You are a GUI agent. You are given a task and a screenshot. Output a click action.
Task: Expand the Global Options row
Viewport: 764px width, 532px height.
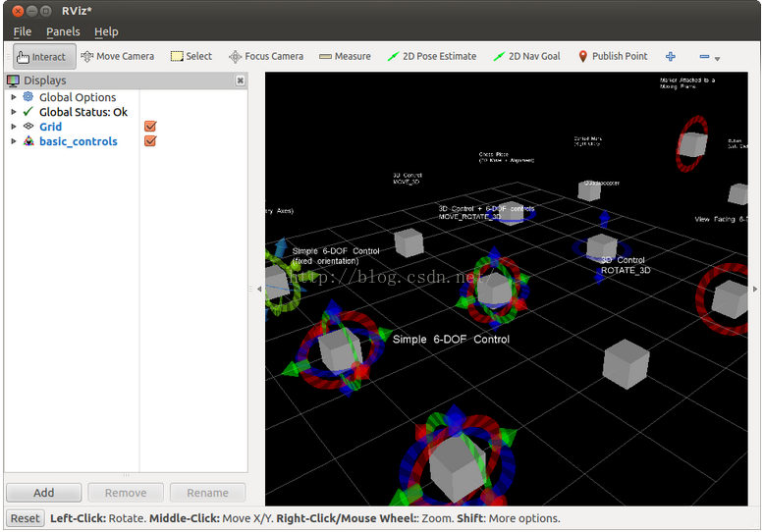pos(14,97)
